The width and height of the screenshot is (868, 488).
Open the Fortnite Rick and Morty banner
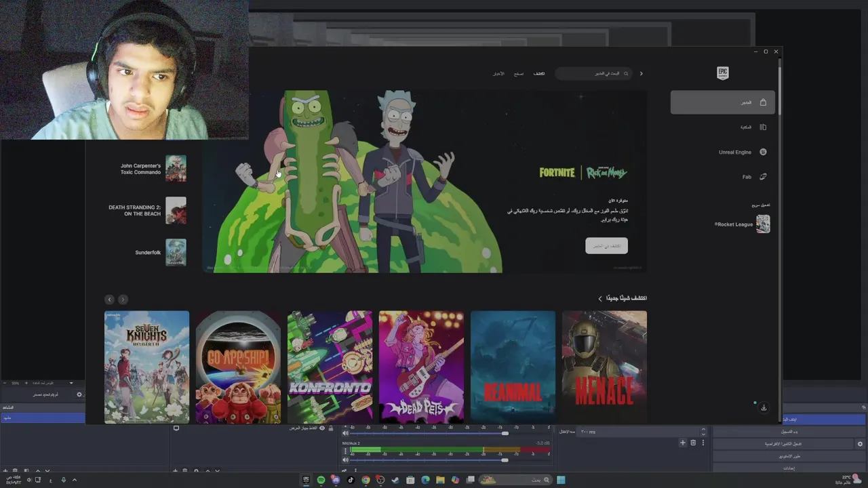pos(424,182)
